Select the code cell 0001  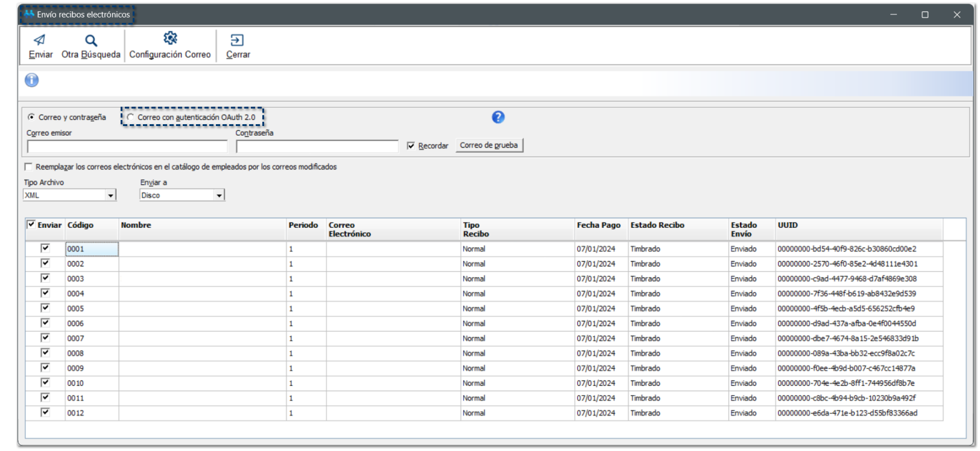(x=92, y=249)
